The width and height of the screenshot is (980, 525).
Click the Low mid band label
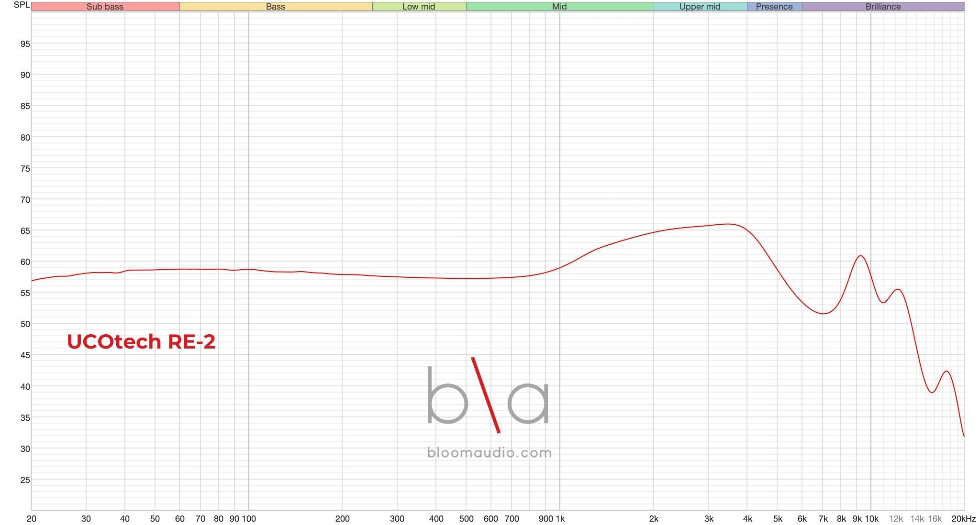(419, 7)
